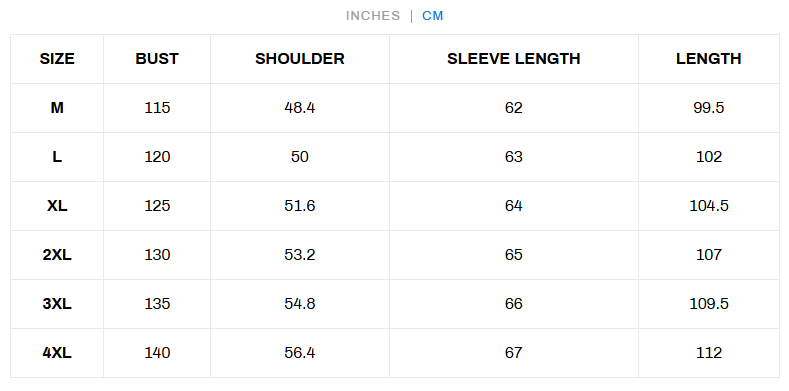The image size is (789, 391).
Task: Select the CM unit option
Action: (433, 16)
